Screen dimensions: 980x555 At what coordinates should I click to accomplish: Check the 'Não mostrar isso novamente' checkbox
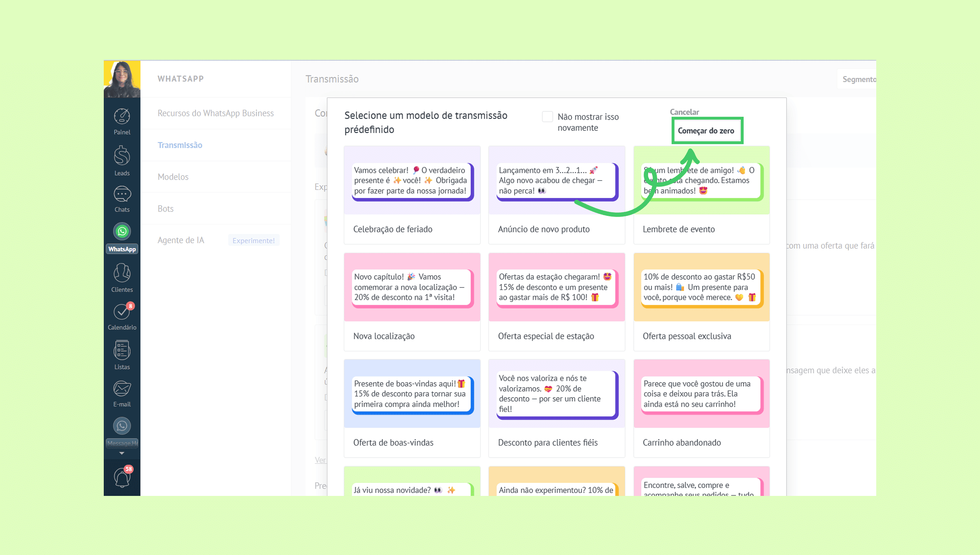point(547,117)
